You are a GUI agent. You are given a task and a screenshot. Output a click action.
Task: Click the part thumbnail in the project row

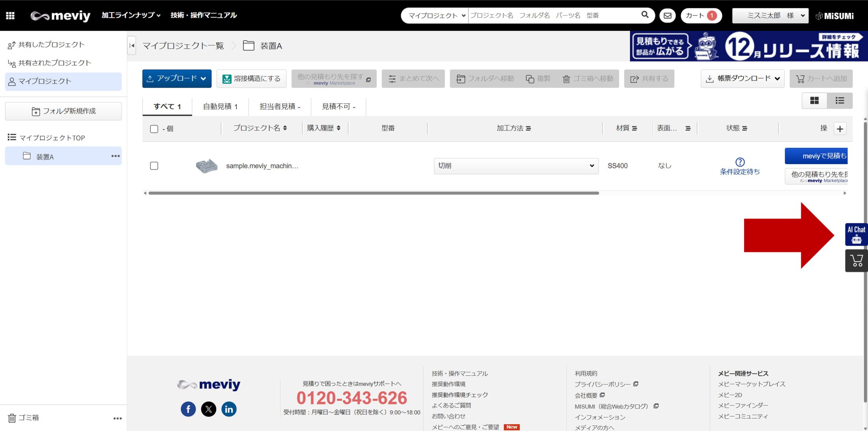pos(207,166)
